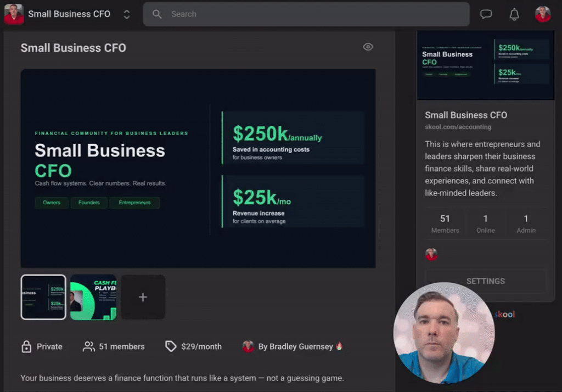Image resolution: width=562 pixels, height=392 pixels.
Task: View the 1 Admin count
Action: (x=526, y=224)
